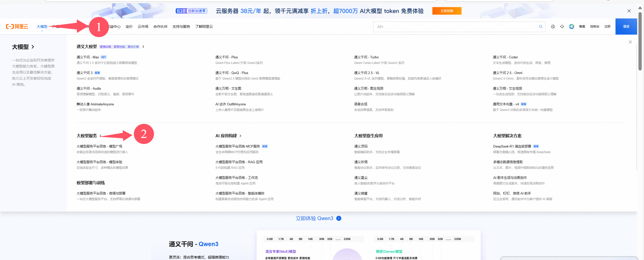Click the blue arrow icon beside 立即体验 Qwen3
The image size is (644, 260).
click(339, 218)
